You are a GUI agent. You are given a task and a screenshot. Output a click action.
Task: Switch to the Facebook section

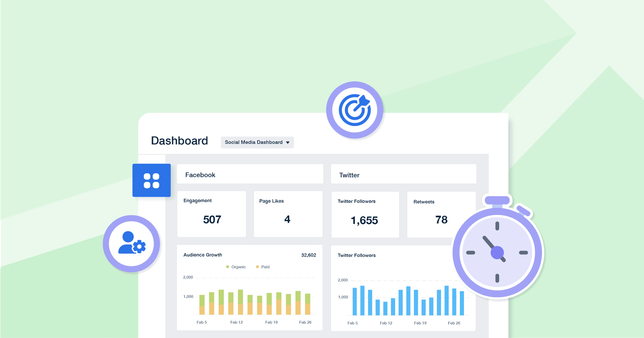point(200,174)
